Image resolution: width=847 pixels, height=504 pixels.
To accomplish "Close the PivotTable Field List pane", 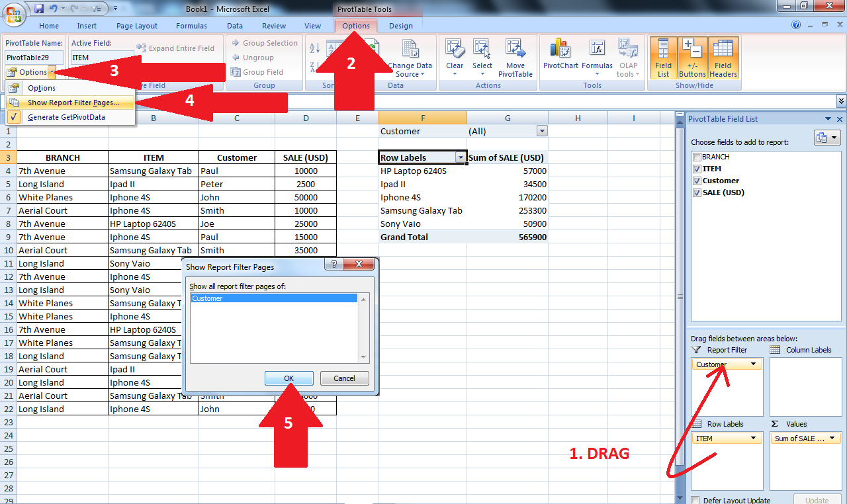I will (x=840, y=119).
